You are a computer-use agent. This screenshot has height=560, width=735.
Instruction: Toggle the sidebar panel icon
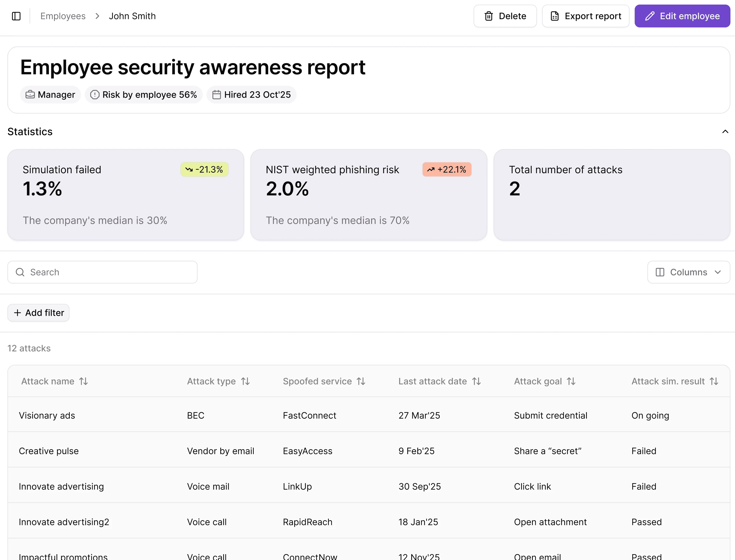click(x=16, y=16)
